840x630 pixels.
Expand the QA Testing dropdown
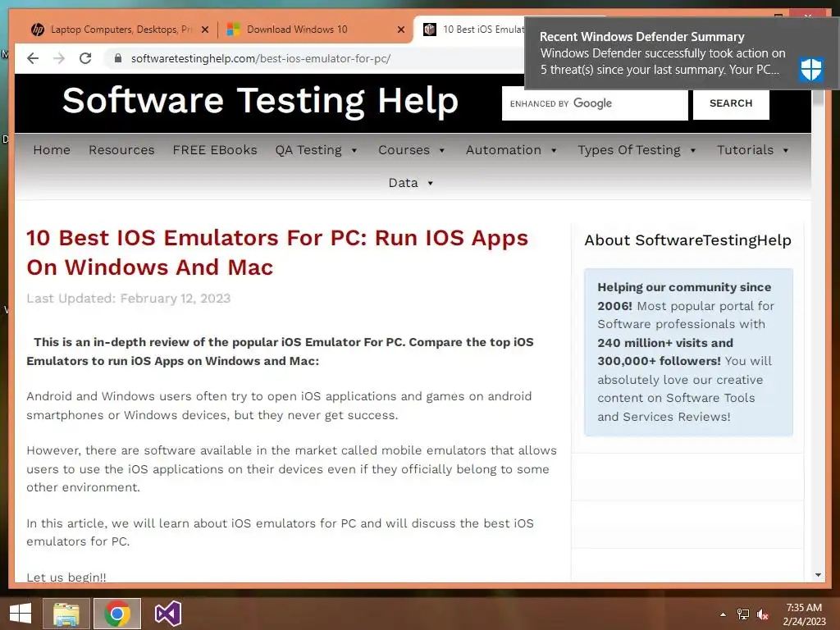coord(316,150)
